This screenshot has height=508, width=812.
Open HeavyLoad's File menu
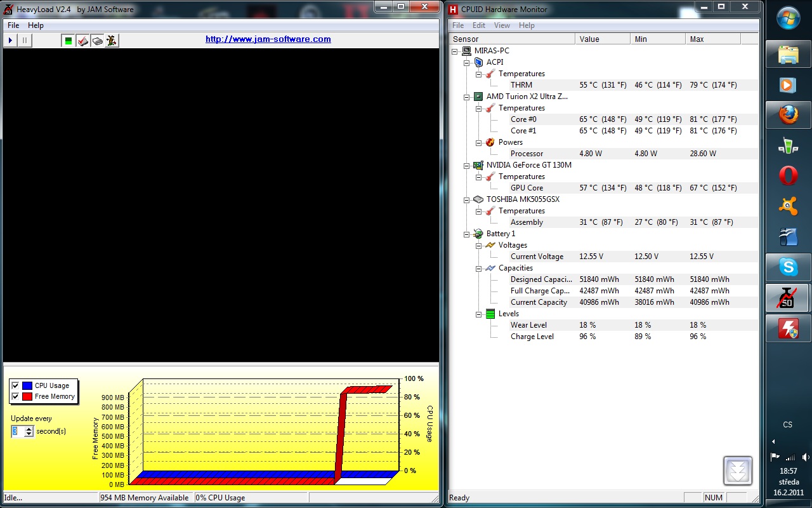(x=13, y=25)
